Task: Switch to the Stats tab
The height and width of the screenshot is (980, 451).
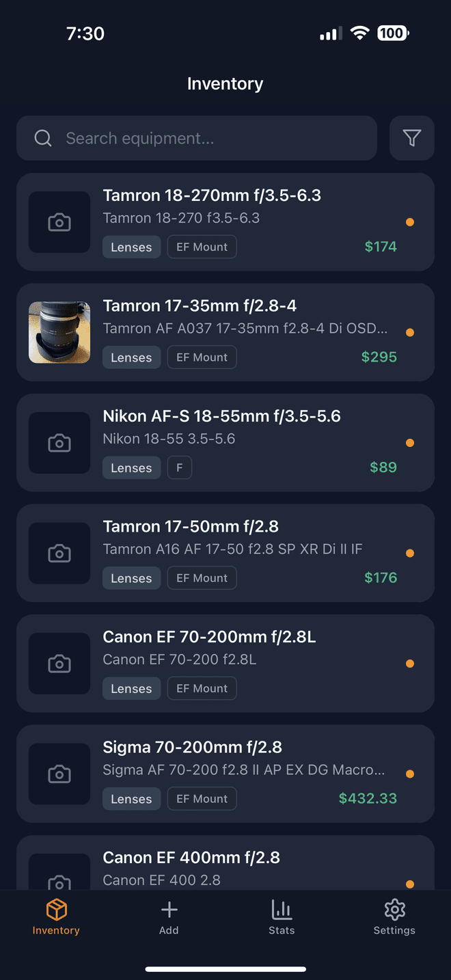Action: click(x=282, y=916)
